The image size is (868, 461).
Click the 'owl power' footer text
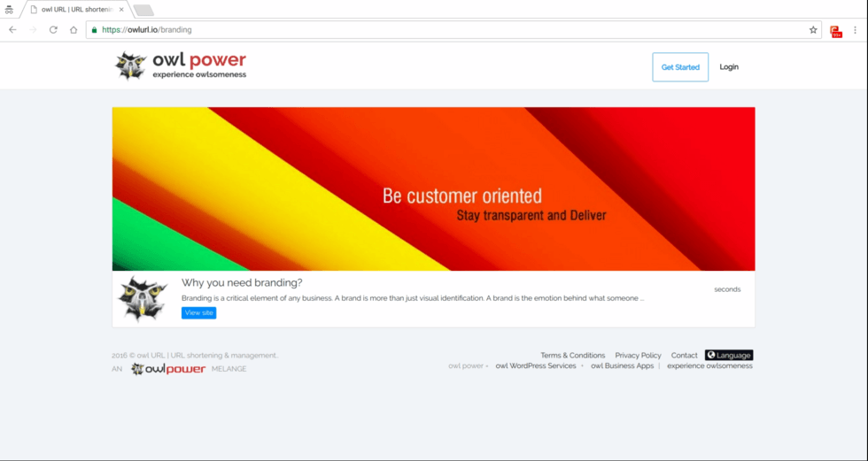coord(466,366)
